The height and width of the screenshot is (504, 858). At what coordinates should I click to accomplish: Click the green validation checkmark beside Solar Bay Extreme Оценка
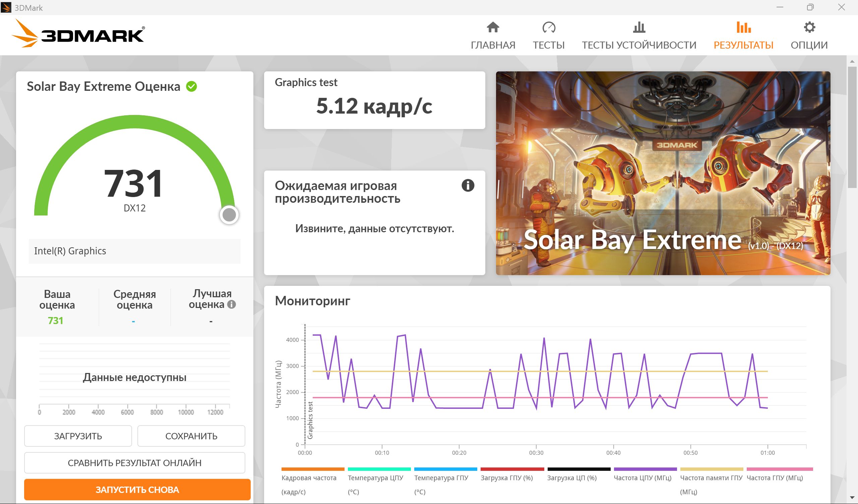click(191, 86)
